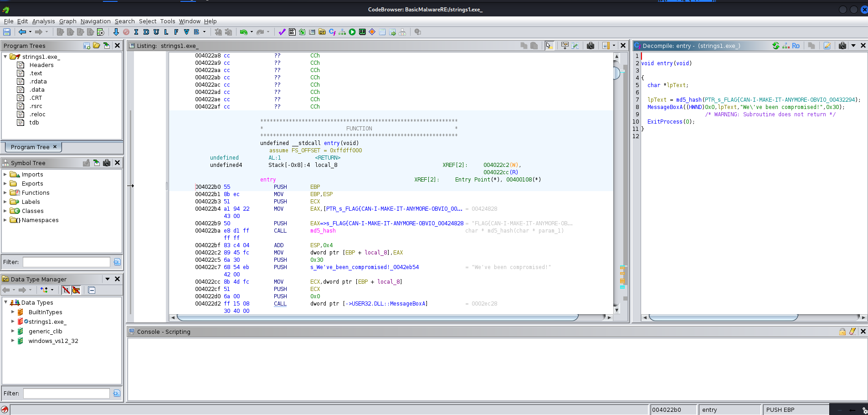868x415 pixels.
Task: Expand the Functions node in Symbol Tree
Action: pyautogui.click(x=5, y=192)
